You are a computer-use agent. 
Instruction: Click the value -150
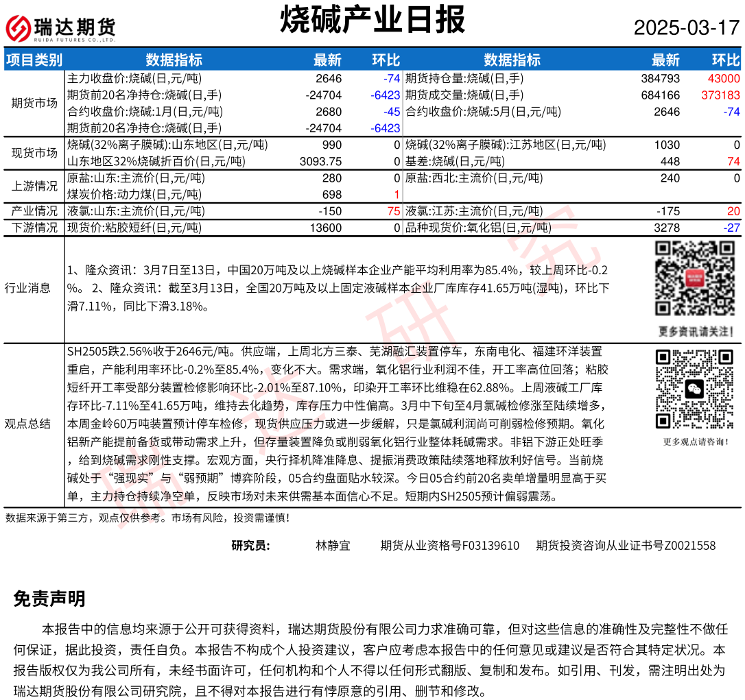pos(330,211)
